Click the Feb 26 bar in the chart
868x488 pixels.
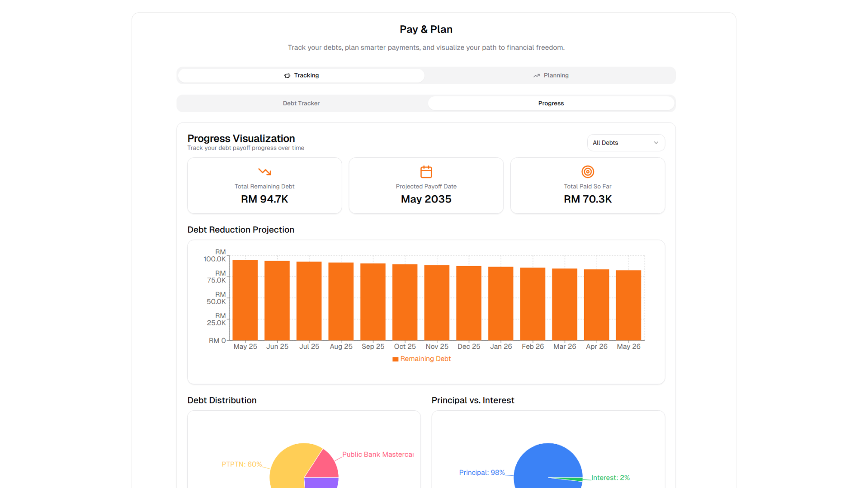pos(533,304)
